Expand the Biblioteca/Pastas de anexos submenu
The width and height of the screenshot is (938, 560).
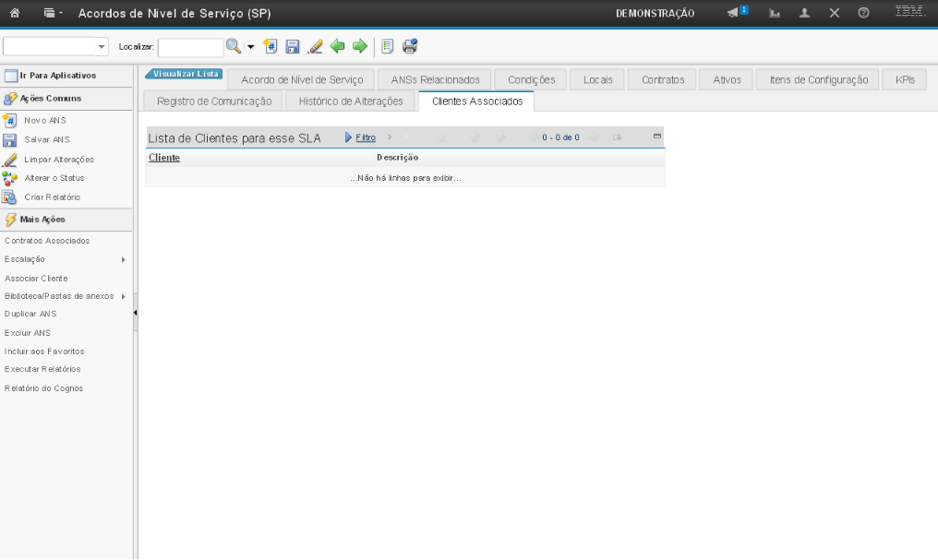124,296
